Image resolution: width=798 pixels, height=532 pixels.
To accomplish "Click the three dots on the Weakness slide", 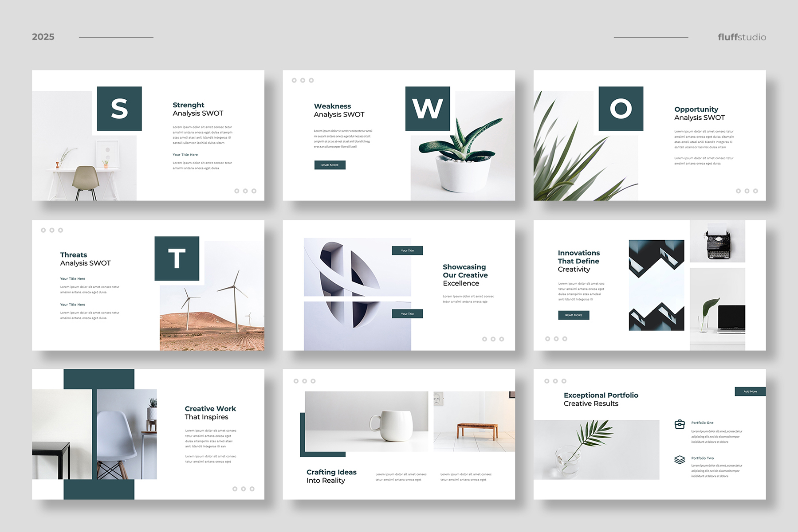I will [x=303, y=80].
